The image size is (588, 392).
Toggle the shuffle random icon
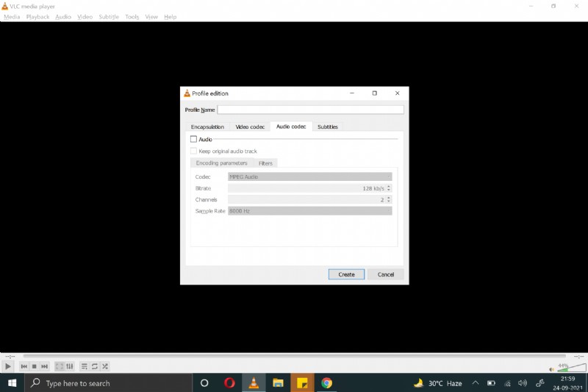click(x=105, y=366)
